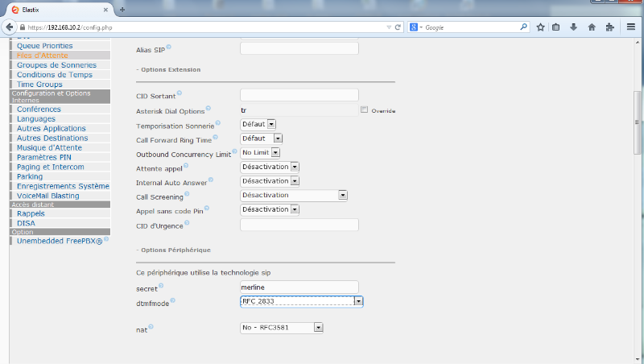Open the bookmarks list icon
644x364 pixels.
coord(556,27)
